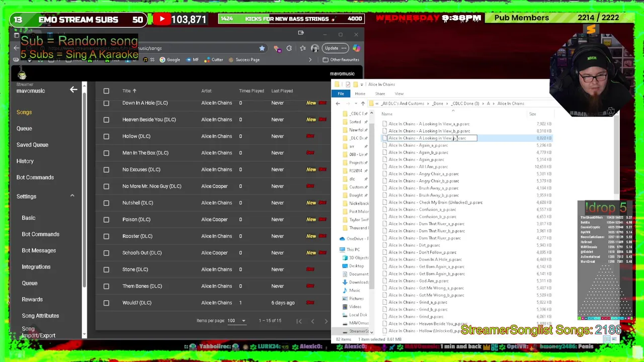Open the Success Page bookmark
644x362 pixels.
click(244, 59)
